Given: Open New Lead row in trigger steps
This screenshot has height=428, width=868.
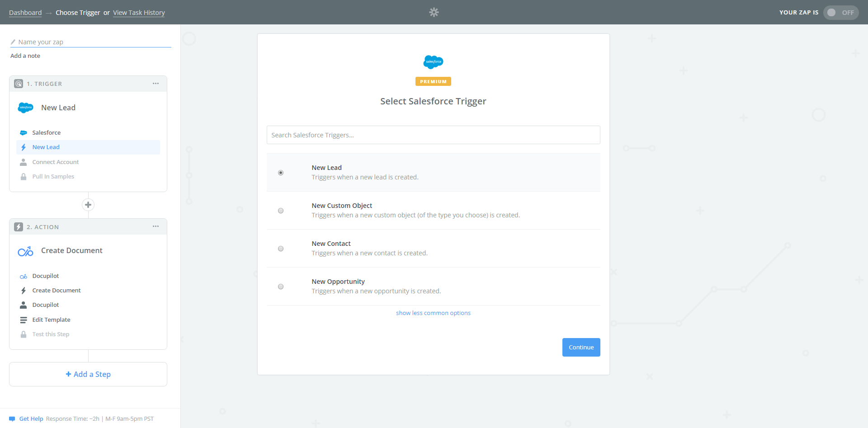Looking at the screenshot, I should [x=88, y=147].
